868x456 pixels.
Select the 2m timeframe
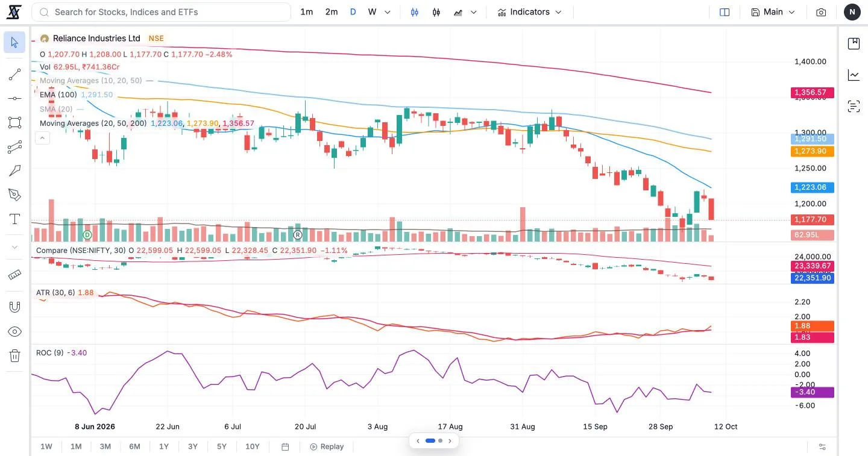click(332, 12)
